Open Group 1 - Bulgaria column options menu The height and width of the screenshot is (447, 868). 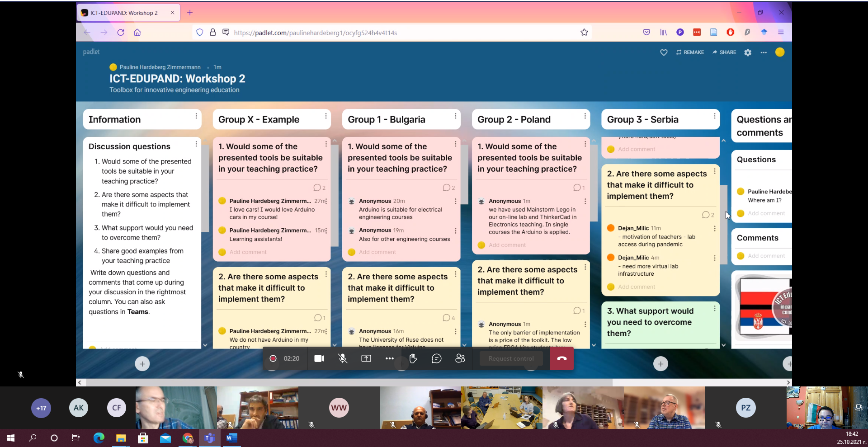(x=455, y=116)
